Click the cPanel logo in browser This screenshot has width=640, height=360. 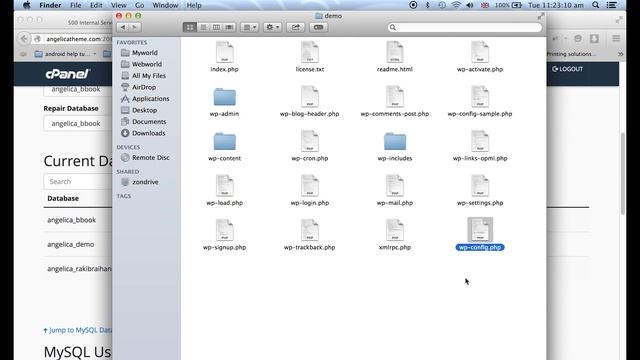point(67,74)
